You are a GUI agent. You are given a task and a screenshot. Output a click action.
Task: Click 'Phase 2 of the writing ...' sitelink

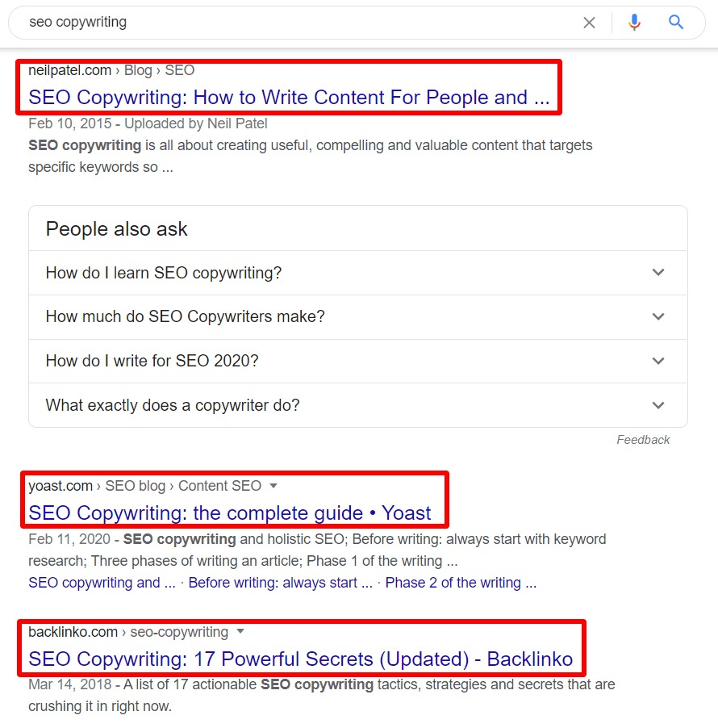click(461, 583)
